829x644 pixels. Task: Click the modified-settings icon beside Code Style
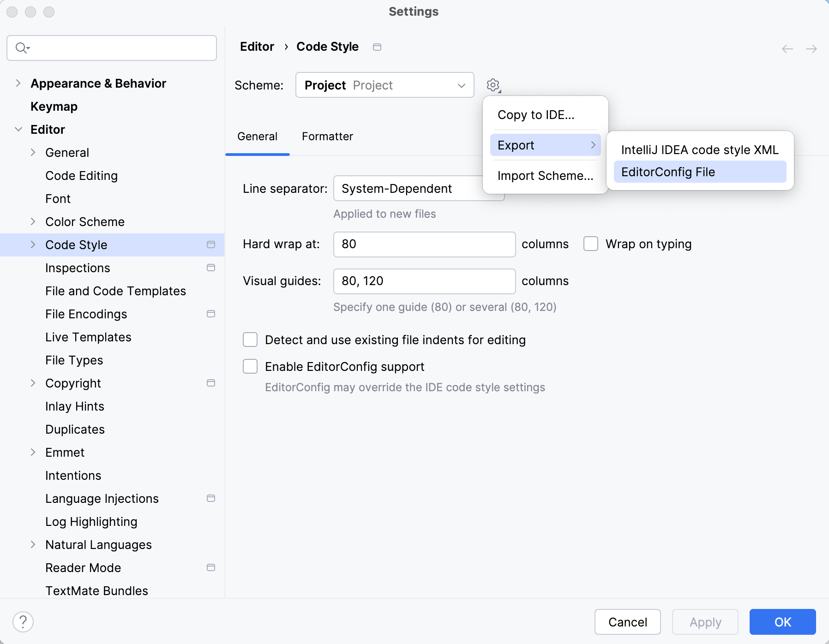tap(211, 244)
